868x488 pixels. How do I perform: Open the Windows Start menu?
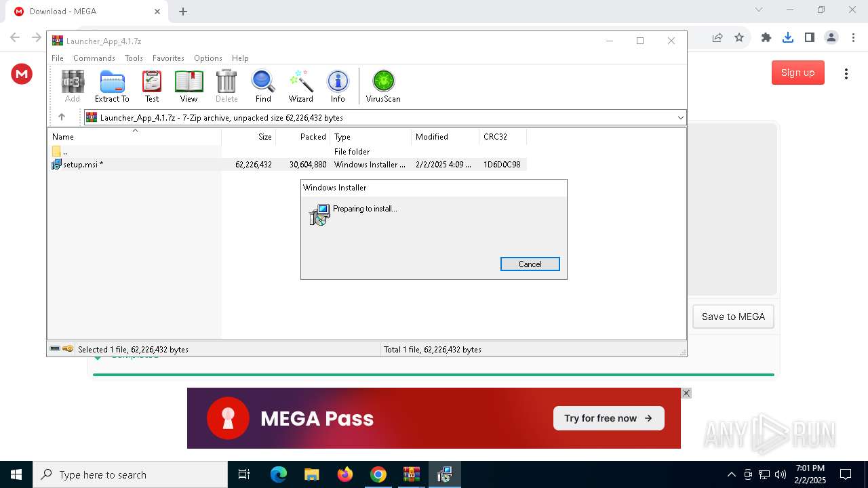point(16,474)
